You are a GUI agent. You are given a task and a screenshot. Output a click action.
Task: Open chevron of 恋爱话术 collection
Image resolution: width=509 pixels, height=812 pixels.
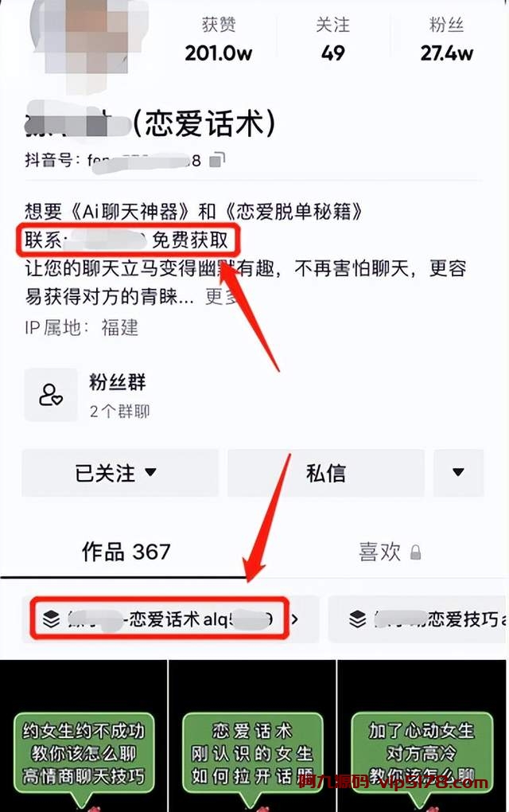point(295,619)
